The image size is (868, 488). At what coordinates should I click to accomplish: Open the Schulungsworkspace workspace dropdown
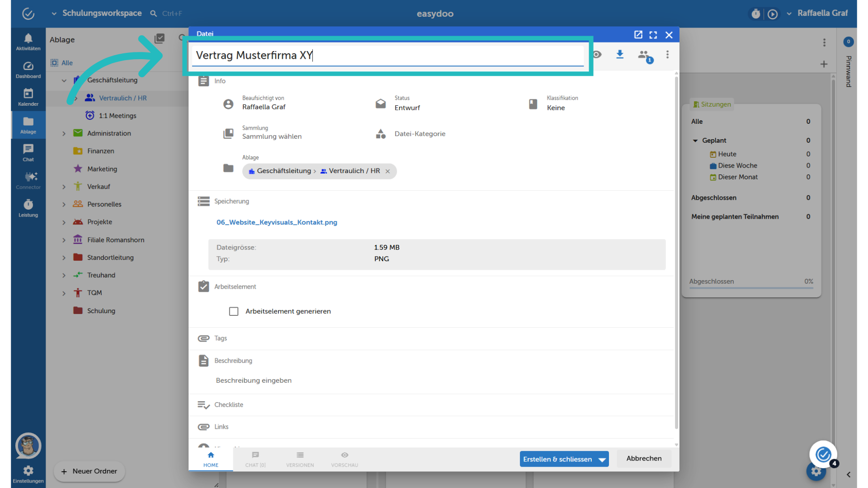[x=97, y=14]
